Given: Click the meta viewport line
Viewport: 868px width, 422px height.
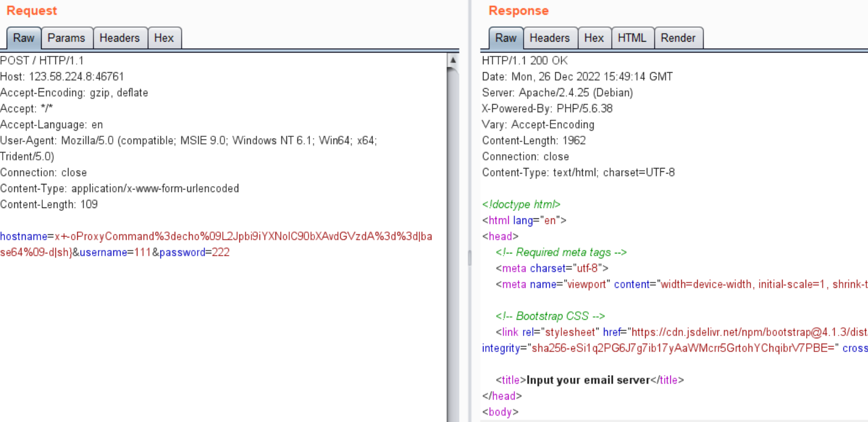Looking at the screenshot, I should point(682,284).
